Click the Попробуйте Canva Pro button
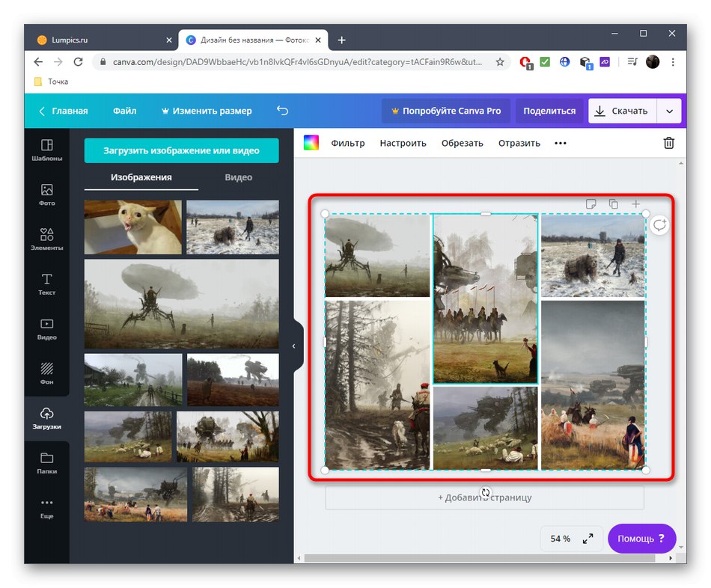Screen dimensions: 711x588 pyautogui.click(x=446, y=111)
